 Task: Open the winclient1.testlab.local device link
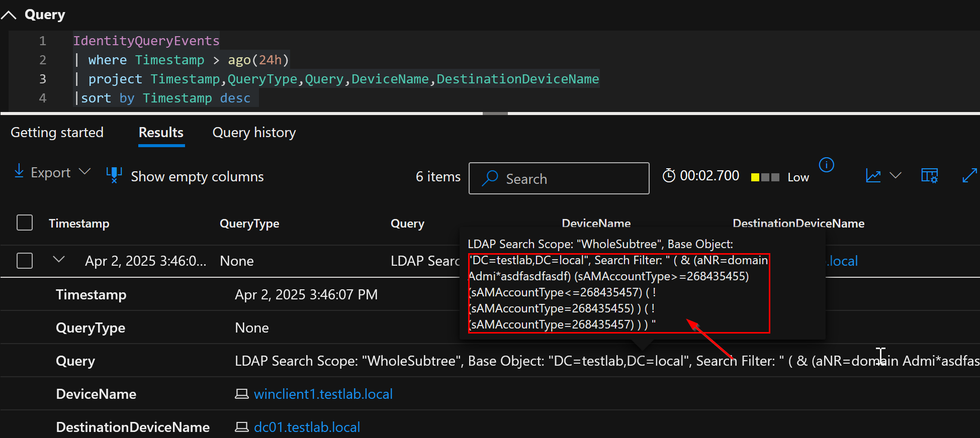(x=323, y=394)
